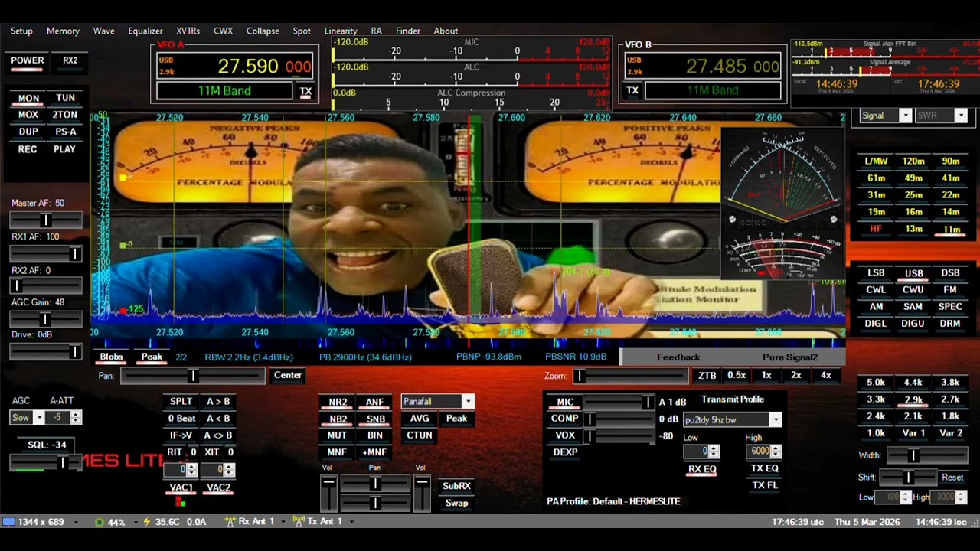Toggle the SNB button
The width and height of the screenshot is (980, 551).
pyautogui.click(x=375, y=419)
